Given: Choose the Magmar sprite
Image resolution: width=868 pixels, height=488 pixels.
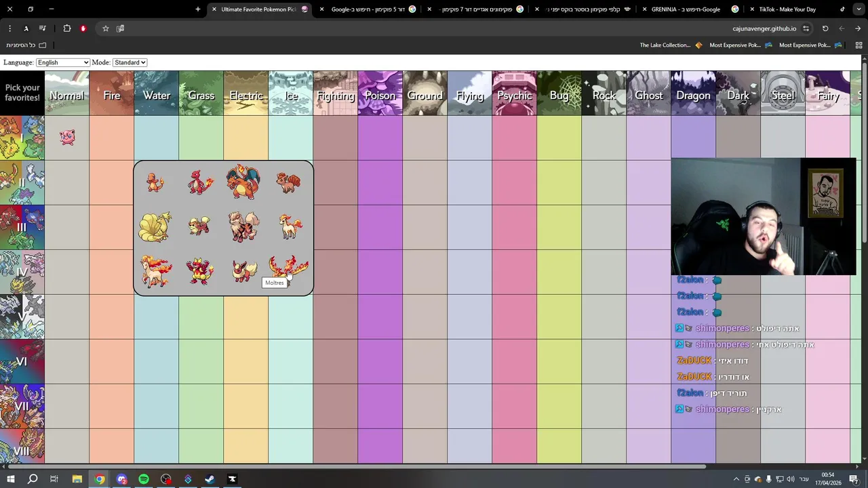Looking at the screenshot, I should pyautogui.click(x=200, y=270).
